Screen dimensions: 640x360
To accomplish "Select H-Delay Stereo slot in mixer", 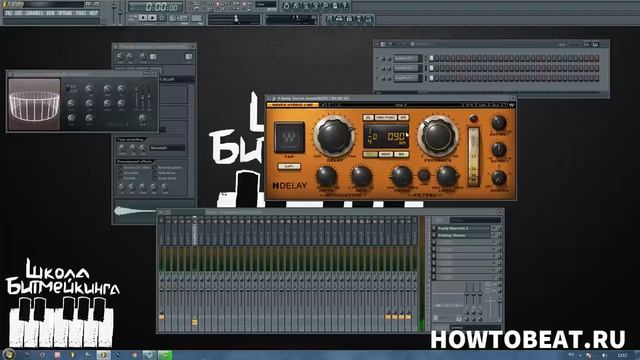I will [x=463, y=236].
